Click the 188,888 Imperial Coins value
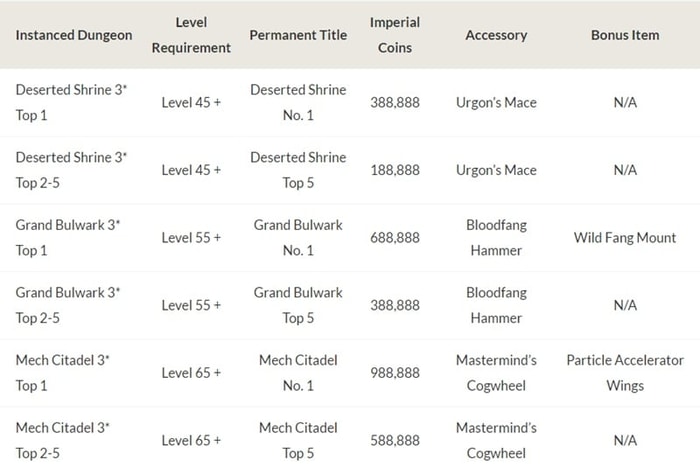The height and width of the screenshot is (474, 700). [x=395, y=170]
